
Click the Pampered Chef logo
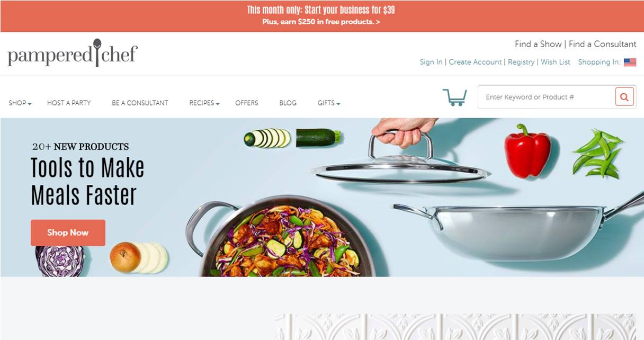click(73, 54)
